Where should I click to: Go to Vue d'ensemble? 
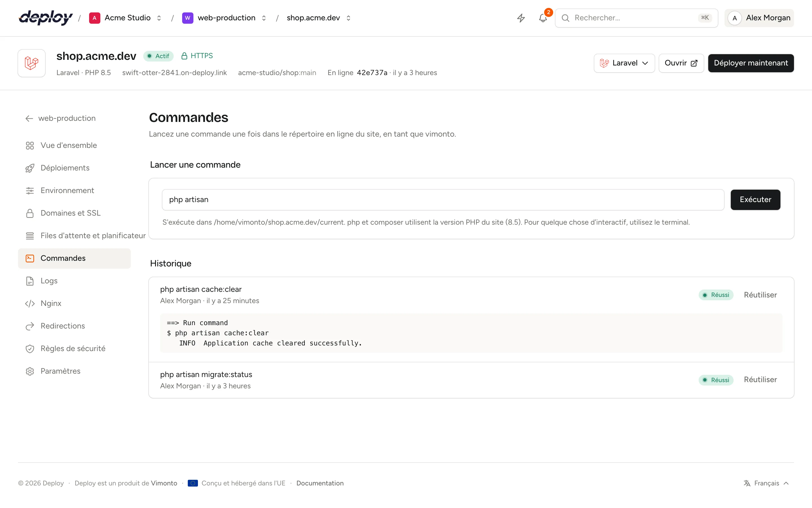[x=74, y=145]
